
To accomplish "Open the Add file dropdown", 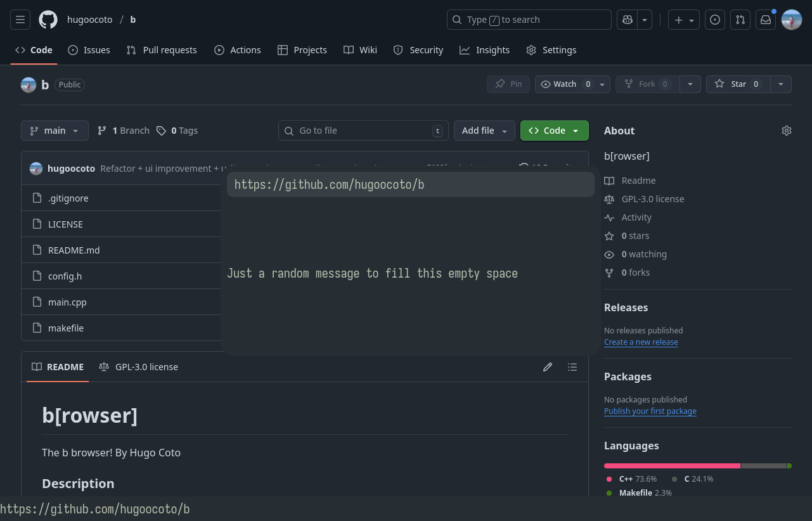I will tap(484, 131).
